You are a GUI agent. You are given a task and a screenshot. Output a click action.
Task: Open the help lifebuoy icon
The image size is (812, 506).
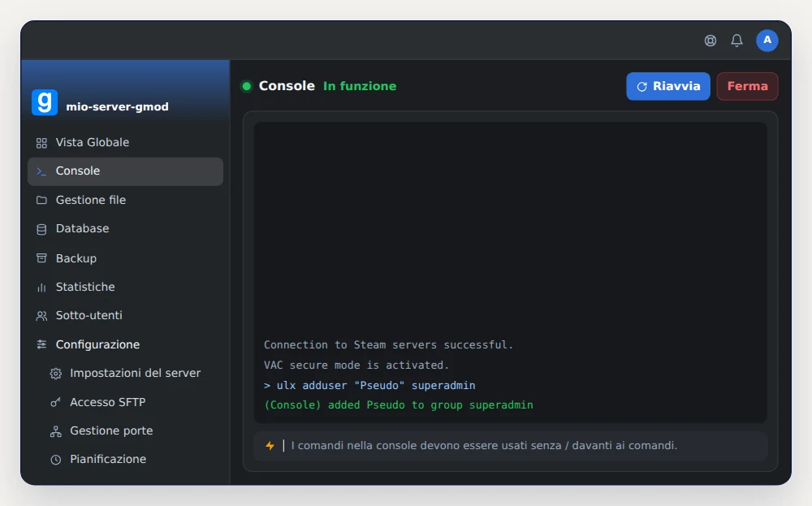coord(710,41)
